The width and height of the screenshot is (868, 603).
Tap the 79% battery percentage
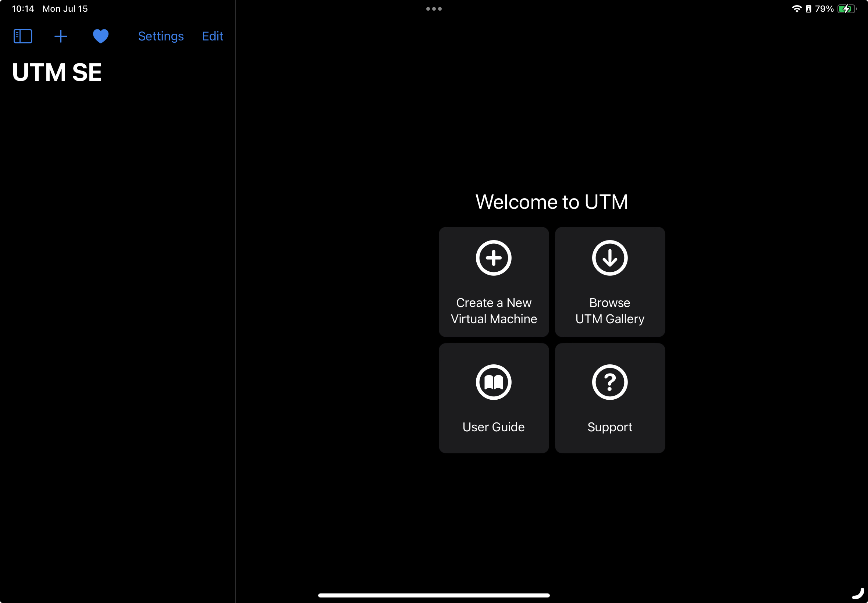point(824,9)
